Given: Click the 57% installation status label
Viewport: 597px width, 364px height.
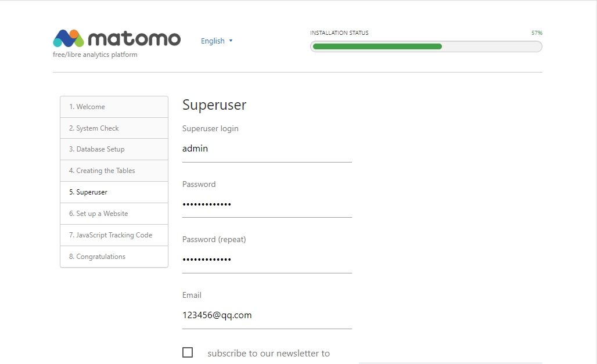Looking at the screenshot, I should tap(536, 33).
